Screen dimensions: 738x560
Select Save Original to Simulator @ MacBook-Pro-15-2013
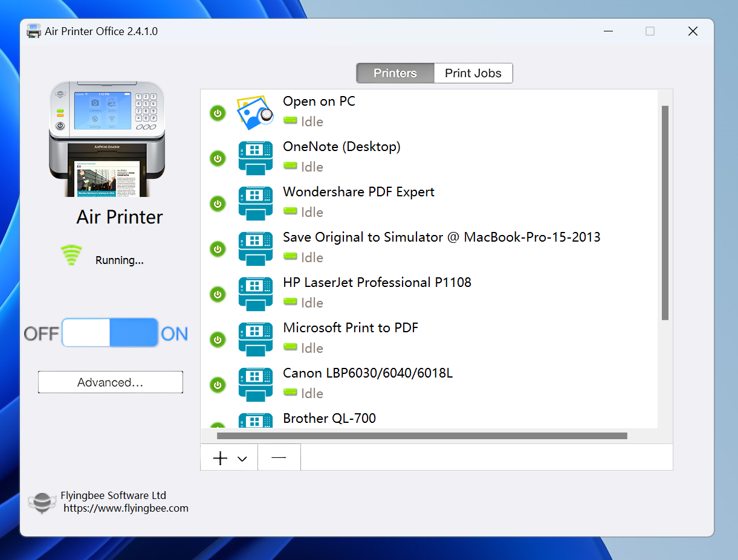click(442, 237)
